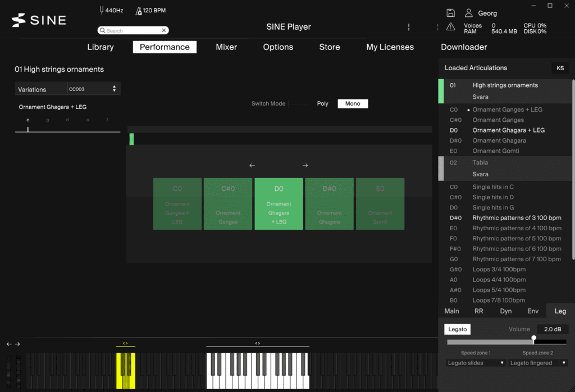This screenshot has width=575, height=392.
Task: Select 'Single hits in D' articulation
Action: [506, 197]
